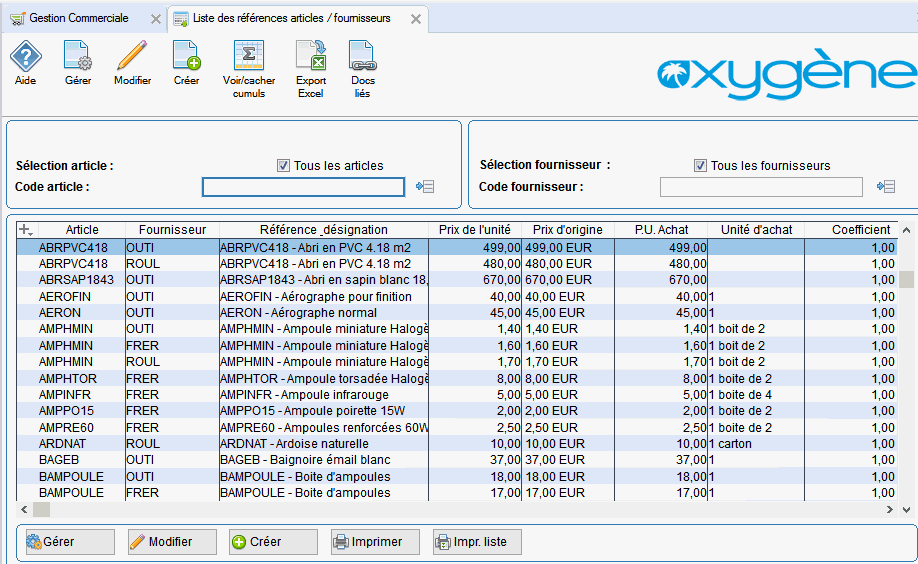Screen dimensions: 918x564
Task: Toggle Voir/cacher cumuls in the toolbar
Action: tap(249, 69)
